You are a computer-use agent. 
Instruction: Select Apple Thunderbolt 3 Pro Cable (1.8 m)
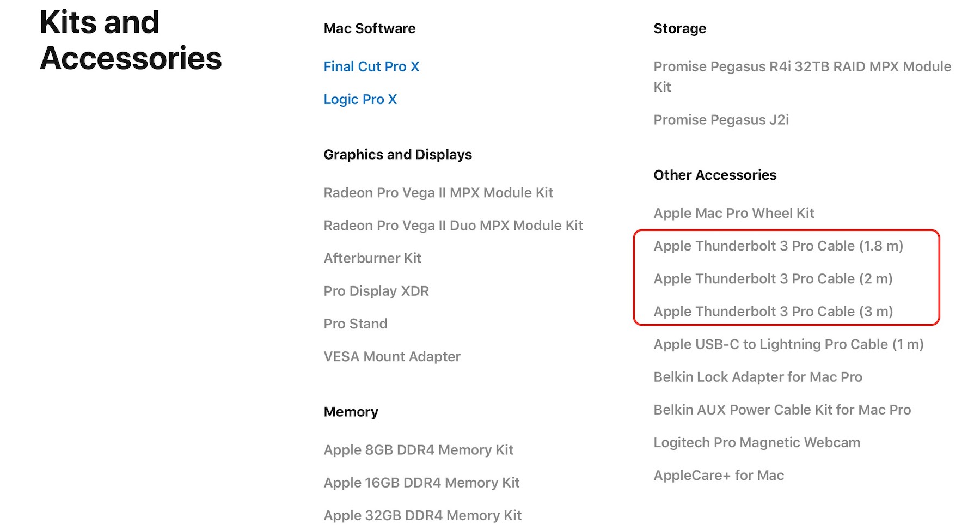tap(778, 246)
